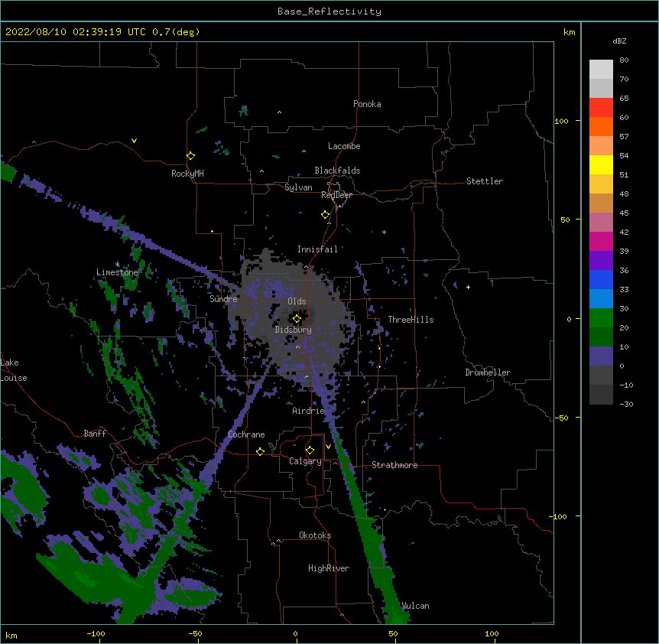This screenshot has height=644, width=659.
Task: Click the Strathmore town label
Action: tap(394, 465)
